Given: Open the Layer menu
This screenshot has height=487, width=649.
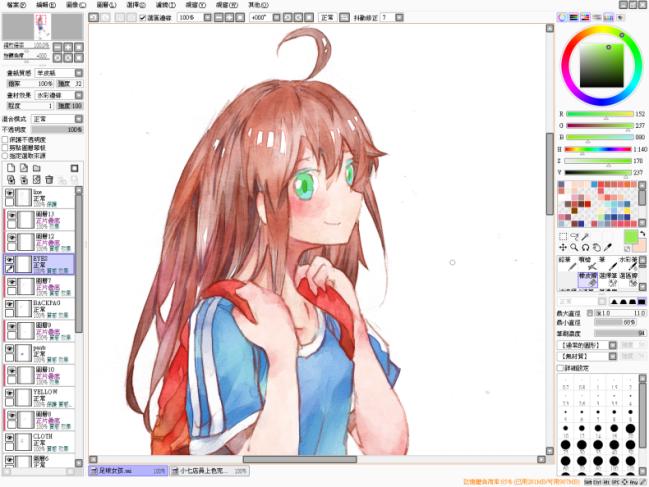Looking at the screenshot, I should [107, 5].
